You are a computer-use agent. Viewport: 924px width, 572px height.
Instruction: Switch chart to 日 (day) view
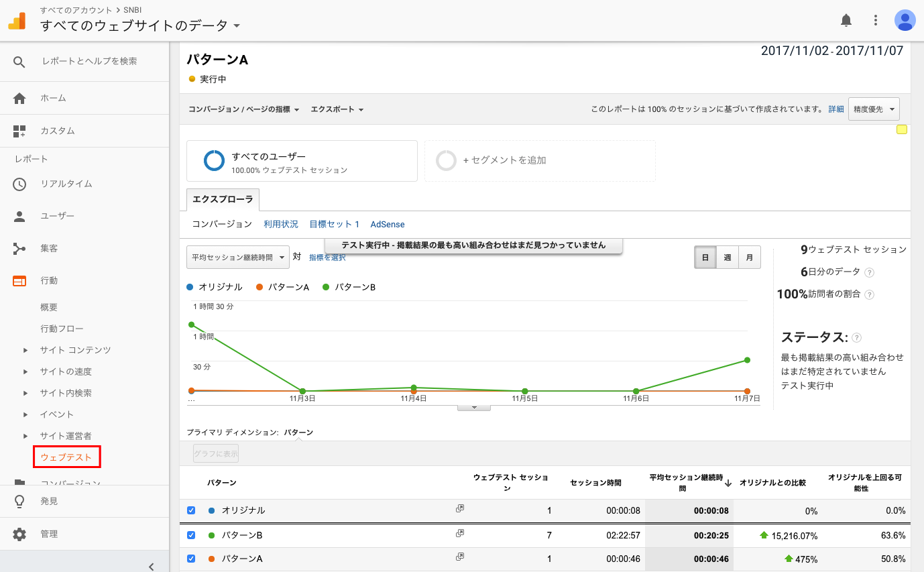pyautogui.click(x=705, y=258)
